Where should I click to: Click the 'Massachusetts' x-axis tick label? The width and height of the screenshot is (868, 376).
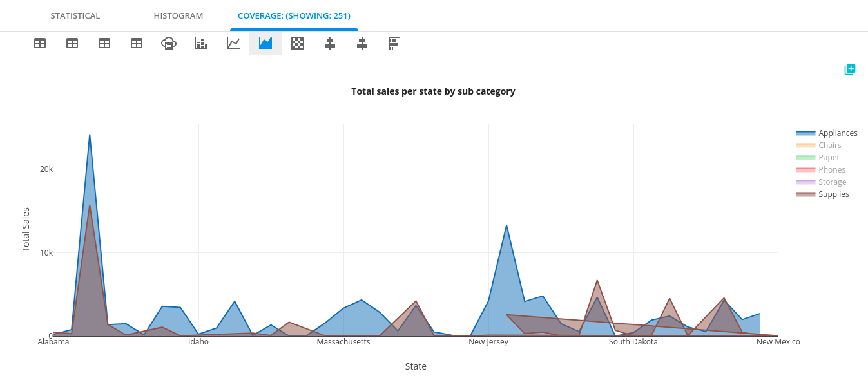click(x=343, y=342)
